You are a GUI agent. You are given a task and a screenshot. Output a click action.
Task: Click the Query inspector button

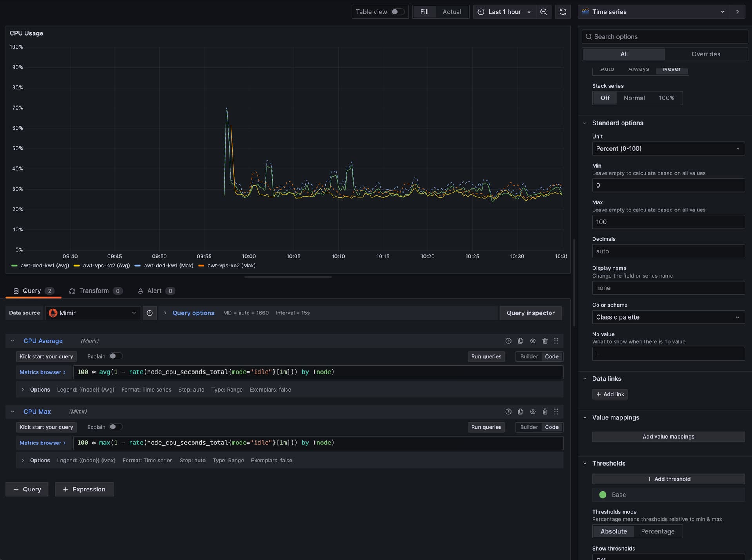(530, 313)
